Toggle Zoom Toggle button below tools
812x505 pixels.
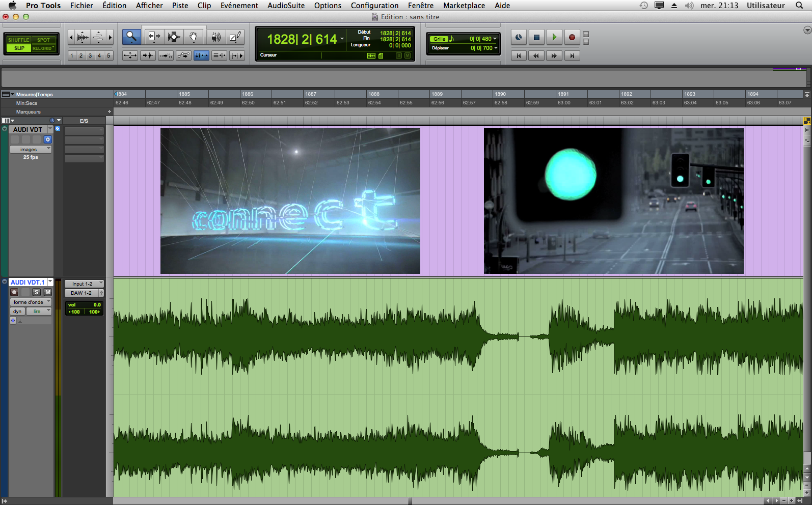point(130,55)
